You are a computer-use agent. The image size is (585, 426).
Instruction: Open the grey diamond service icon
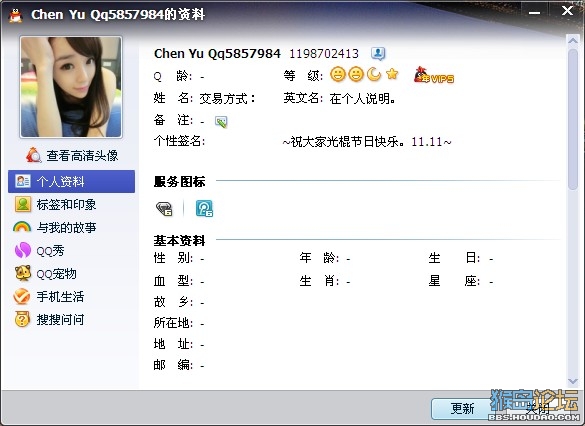[164, 209]
